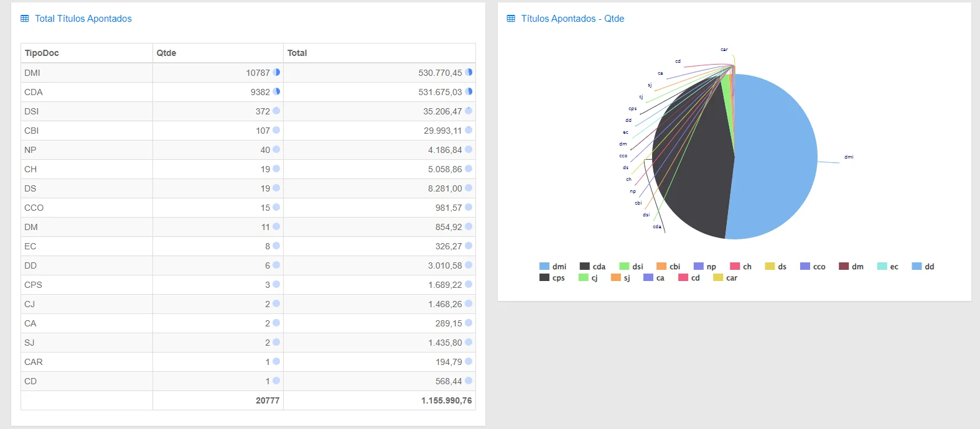
Task: Click the table icon beside Total Títulos Apontados
Action: click(x=25, y=19)
